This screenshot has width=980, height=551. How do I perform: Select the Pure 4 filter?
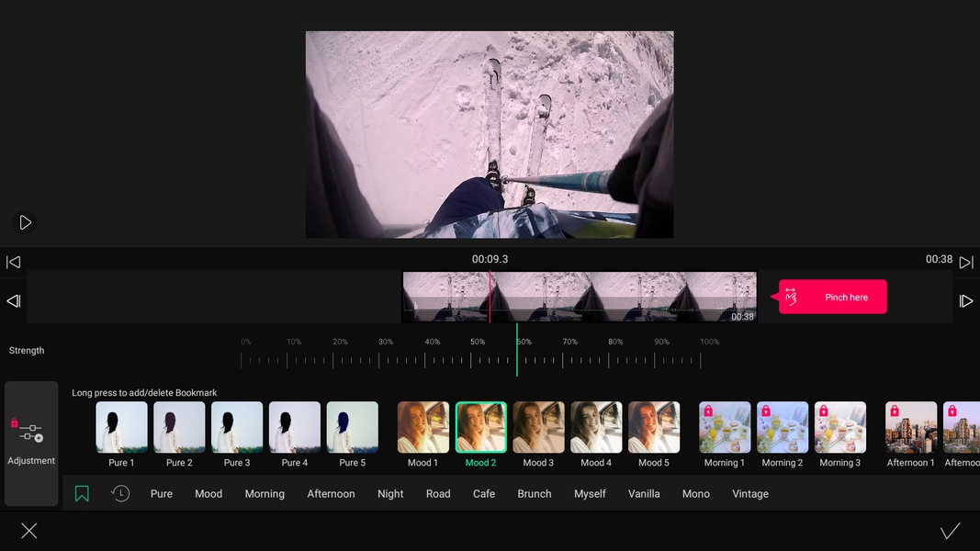pyautogui.click(x=295, y=434)
